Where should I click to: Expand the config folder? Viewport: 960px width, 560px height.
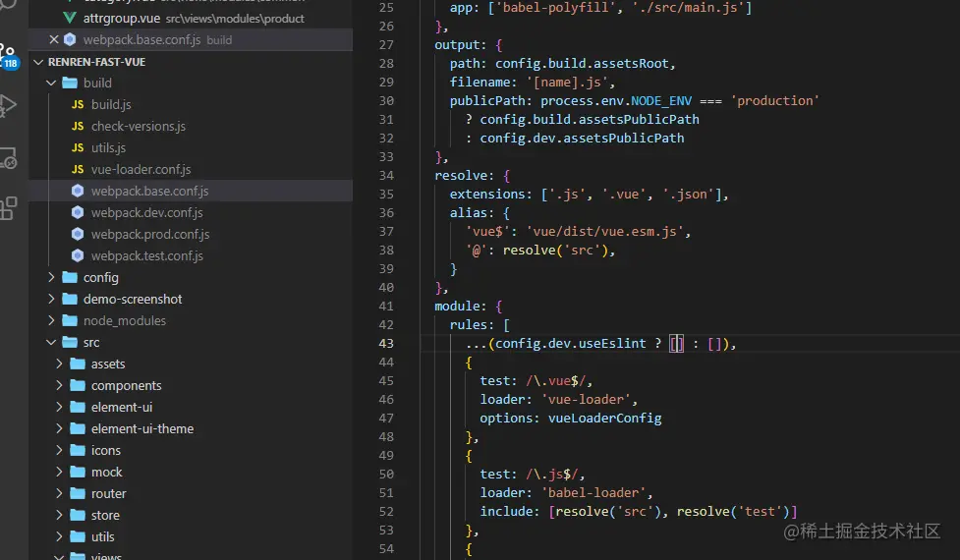pyautogui.click(x=51, y=277)
